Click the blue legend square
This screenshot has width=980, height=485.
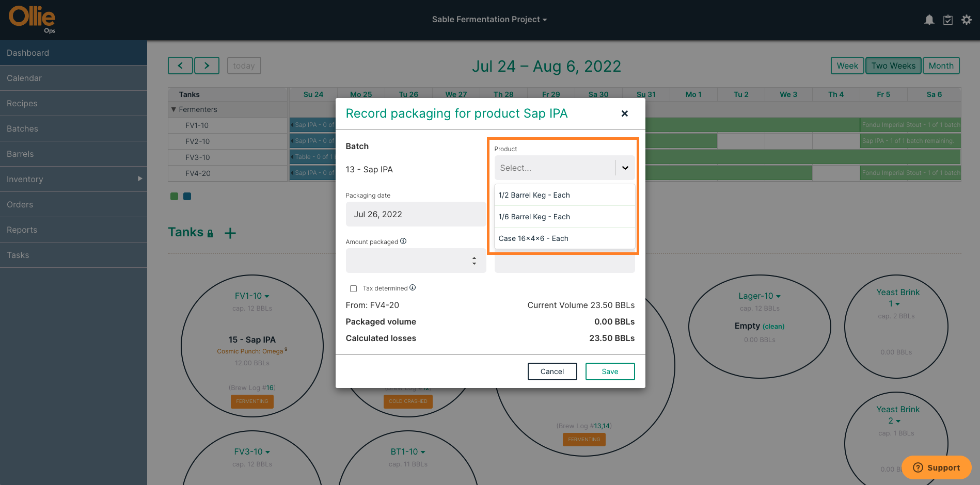pyautogui.click(x=187, y=196)
